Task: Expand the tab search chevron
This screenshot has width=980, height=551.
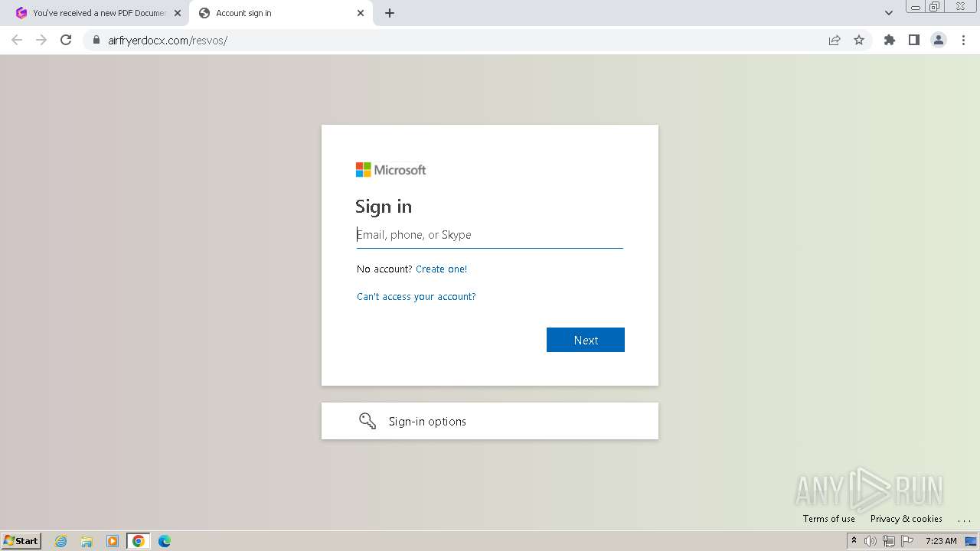Action: pyautogui.click(x=889, y=13)
